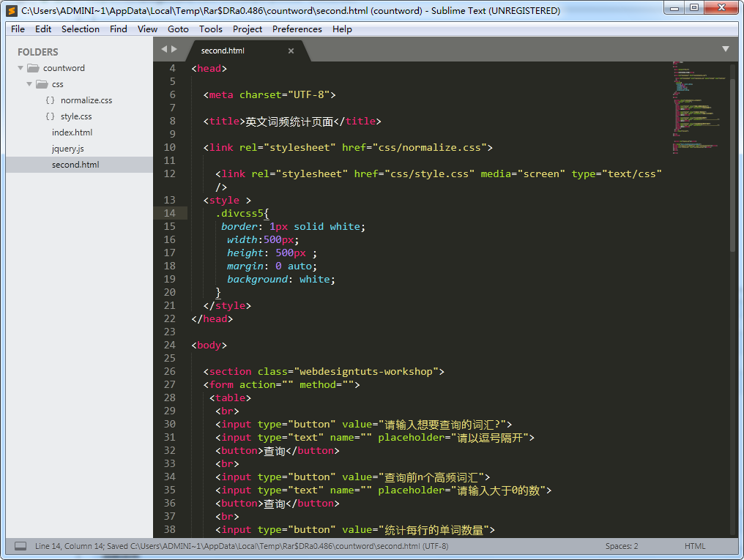Open index.html in the sidebar
The width and height of the screenshot is (744, 560).
point(72,132)
